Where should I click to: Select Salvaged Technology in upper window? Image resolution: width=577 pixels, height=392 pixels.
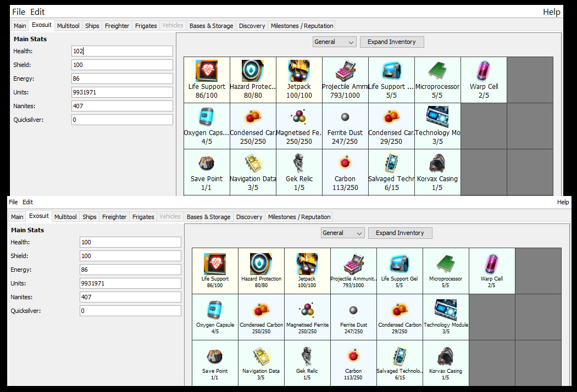click(x=391, y=172)
